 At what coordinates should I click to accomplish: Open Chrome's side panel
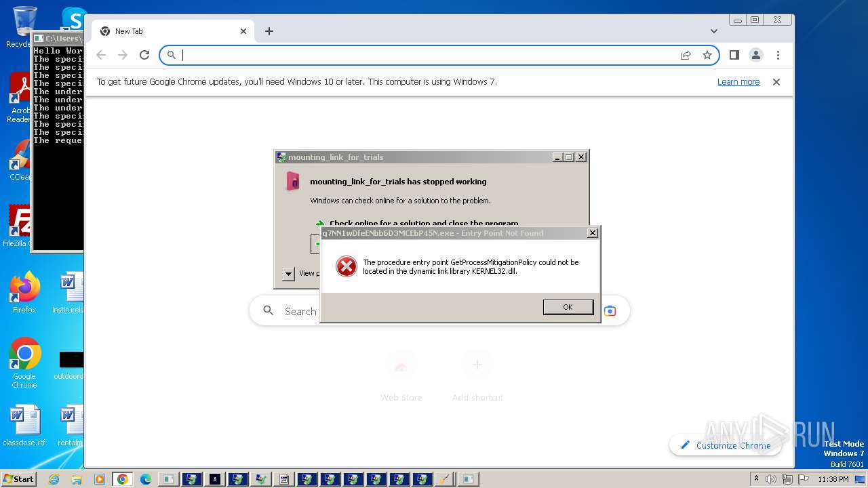(x=734, y=55)
